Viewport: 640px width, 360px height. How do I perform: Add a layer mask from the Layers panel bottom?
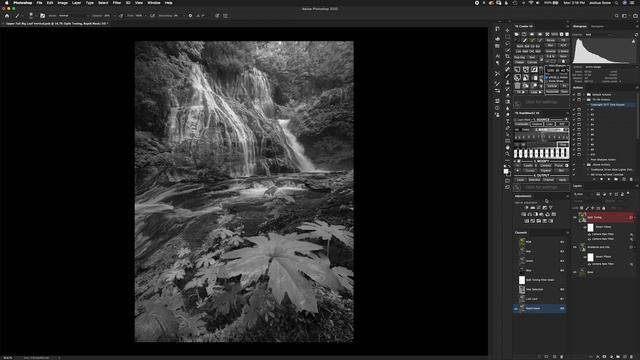click(604, 356)
